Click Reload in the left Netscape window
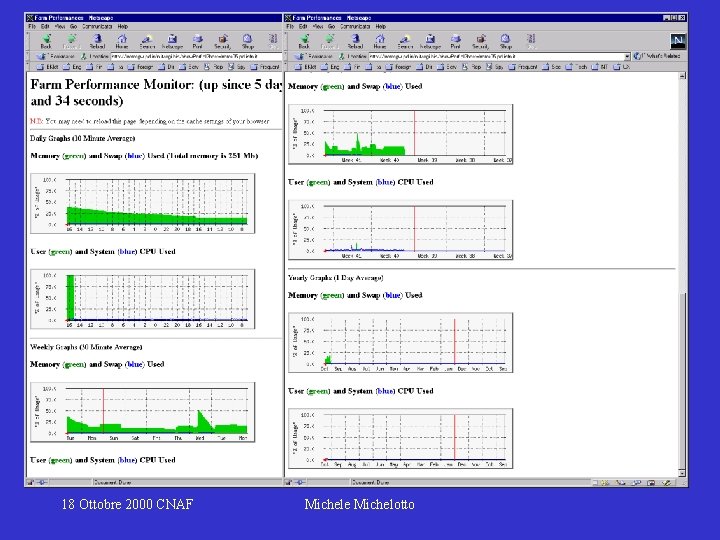Image resolution: width=720 pixels, height=540 pixels. point(97,41)
